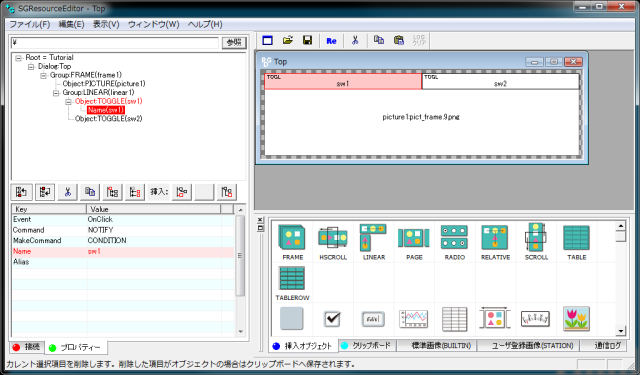Viewport: 640px width, 375px height.
Task: Collapse the Object:TOGGLE(sw1) node
Action: point(69,102)
